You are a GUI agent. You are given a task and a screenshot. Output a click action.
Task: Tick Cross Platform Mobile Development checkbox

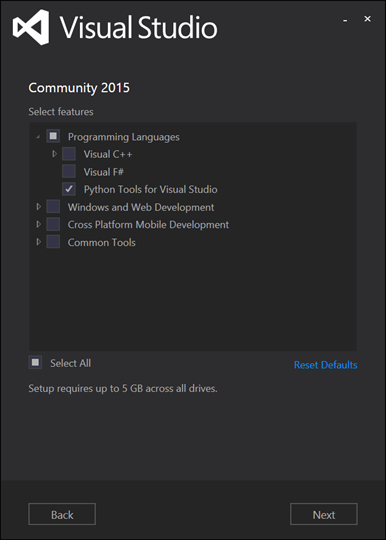pos(53,224)
